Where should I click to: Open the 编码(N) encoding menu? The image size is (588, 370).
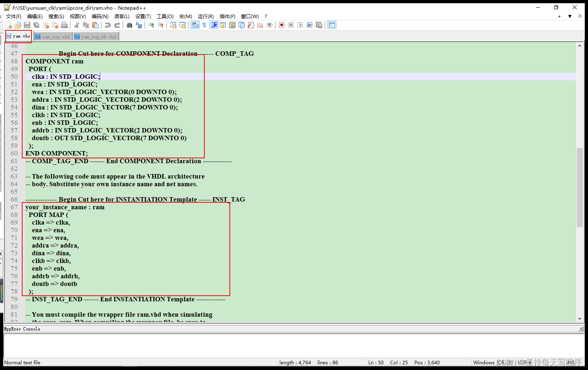[x=99, y=16]
